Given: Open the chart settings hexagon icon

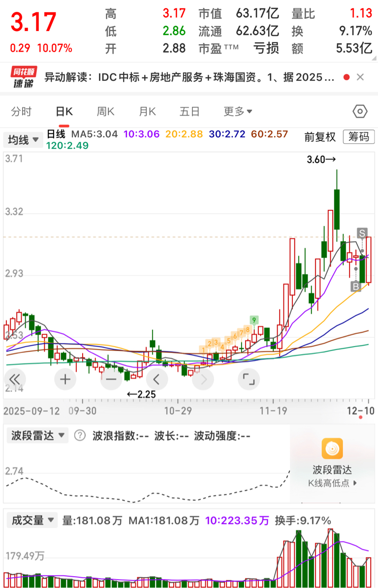Looking at the screenshot, I should click(360, 111).
